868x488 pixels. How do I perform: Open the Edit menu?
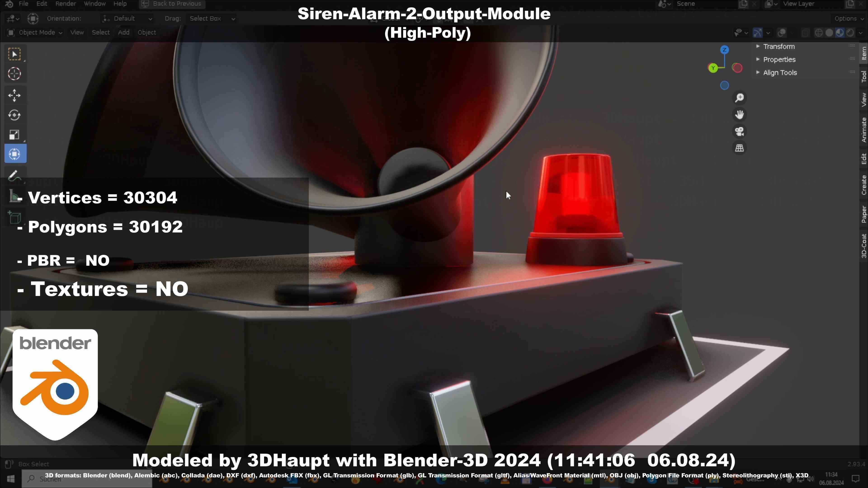click(41, 4)
